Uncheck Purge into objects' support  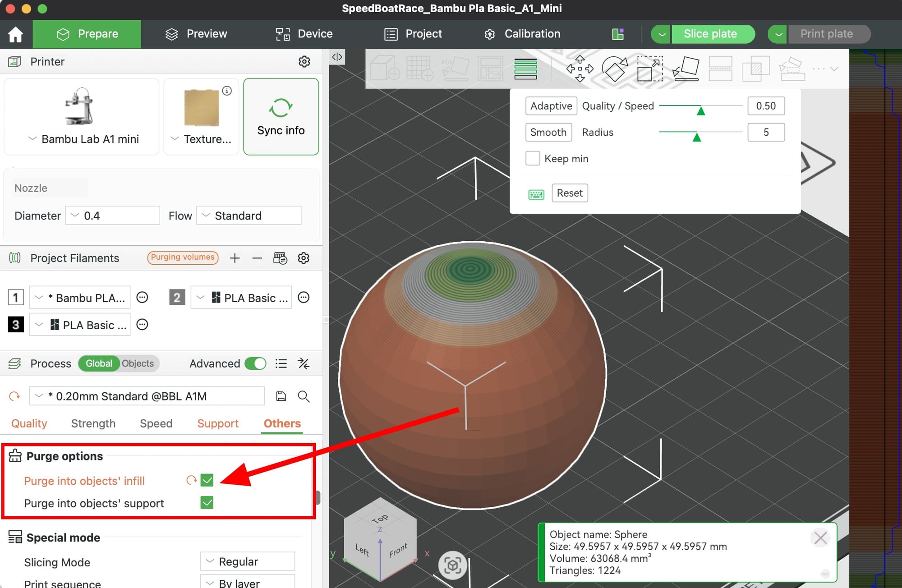tap(207, 503)
